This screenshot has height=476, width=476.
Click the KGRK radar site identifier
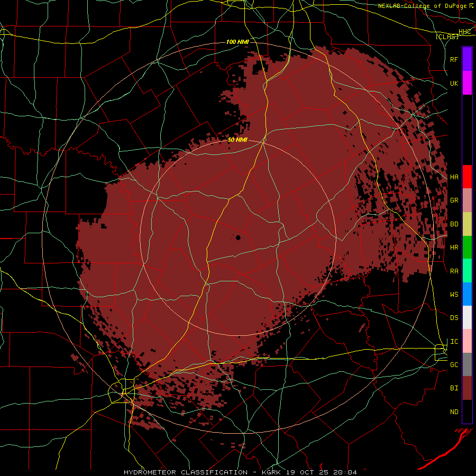pos(272,472)
